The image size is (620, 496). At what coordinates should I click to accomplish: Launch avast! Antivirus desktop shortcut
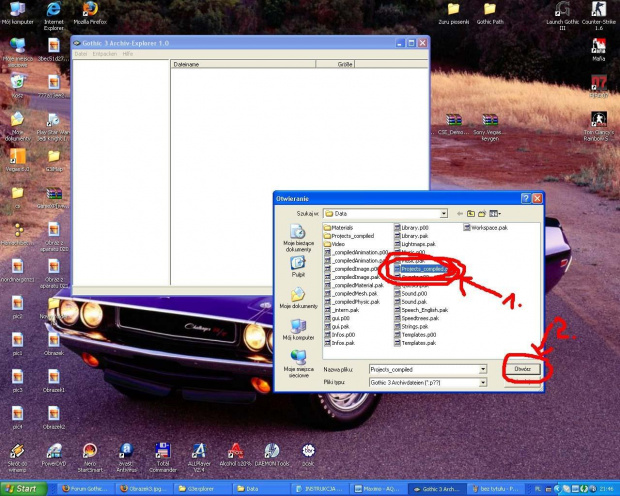click(x=127, y=457)
